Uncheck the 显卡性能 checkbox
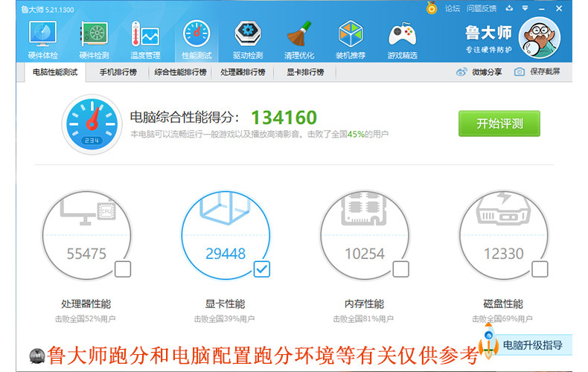Viewport: 588px width, 372px height. tap(262, 269)
